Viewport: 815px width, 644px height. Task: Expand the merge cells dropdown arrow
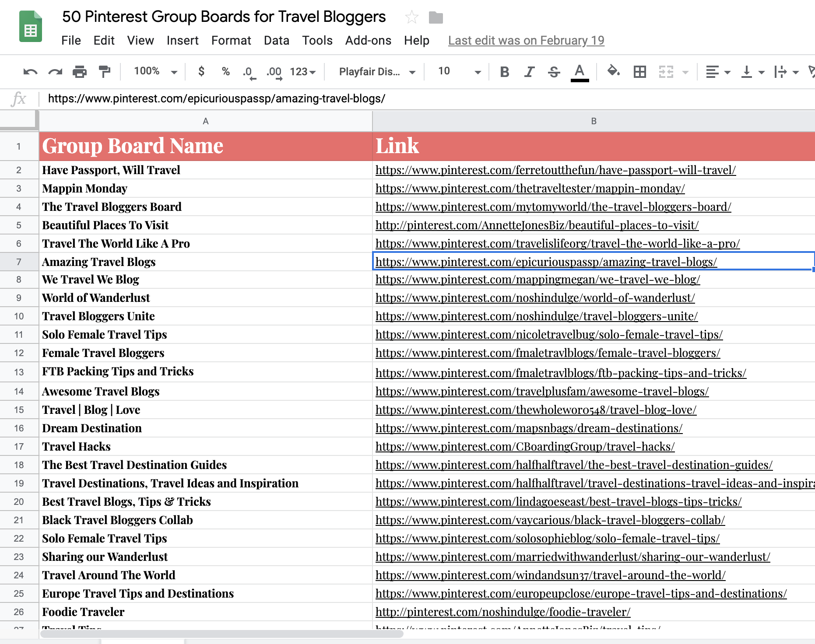(685, 72)
